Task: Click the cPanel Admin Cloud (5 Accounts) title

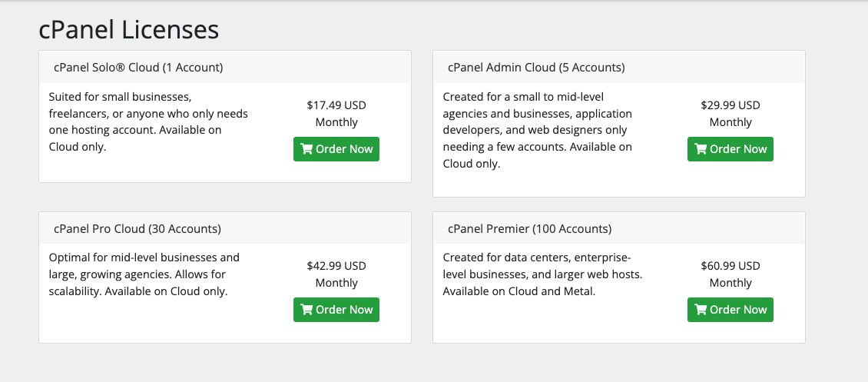Action: 536,68
